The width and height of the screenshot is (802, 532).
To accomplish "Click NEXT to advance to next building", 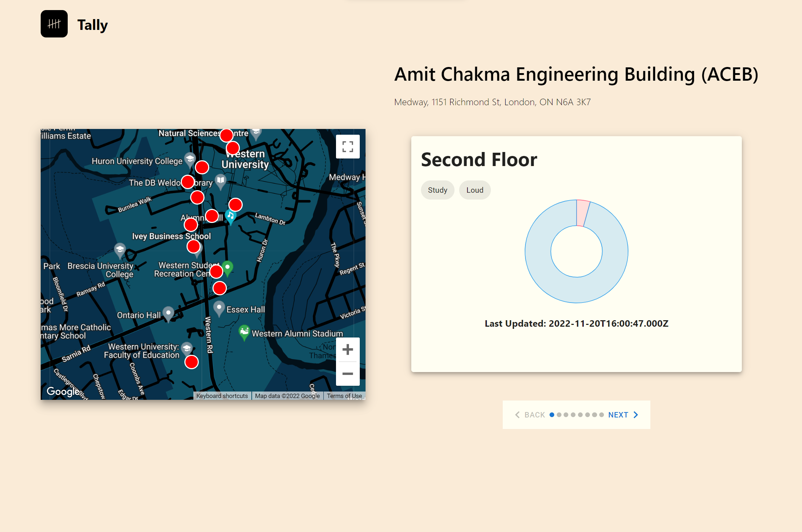I will click(623, 415).
